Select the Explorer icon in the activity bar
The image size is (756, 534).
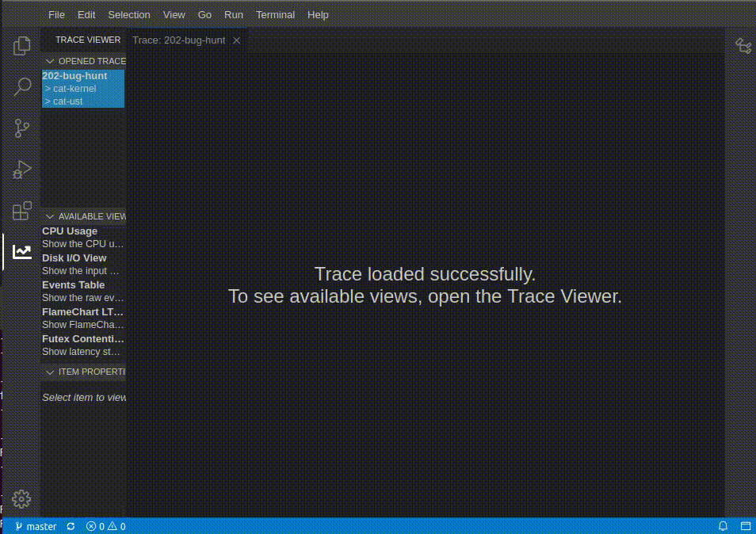point(21,46)
